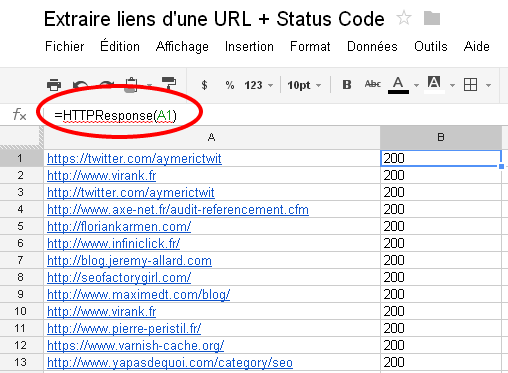This screenshot has width=508, height=373.
Task: Open link http://www.maximedt.com/blog/
Action: (138, 294)
